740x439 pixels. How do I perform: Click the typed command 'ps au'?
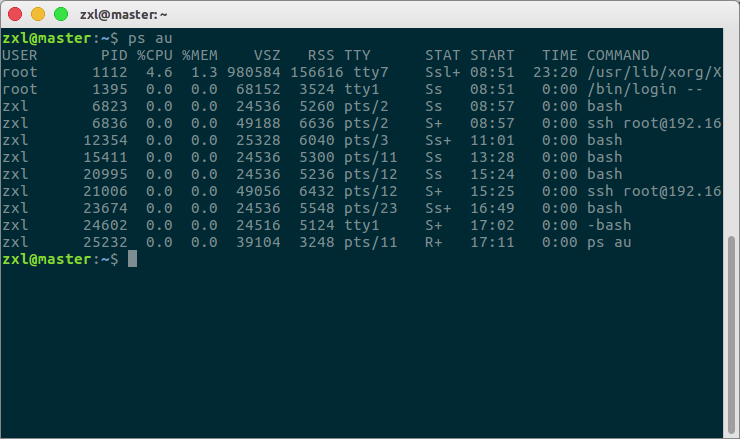tap(150, 38)
